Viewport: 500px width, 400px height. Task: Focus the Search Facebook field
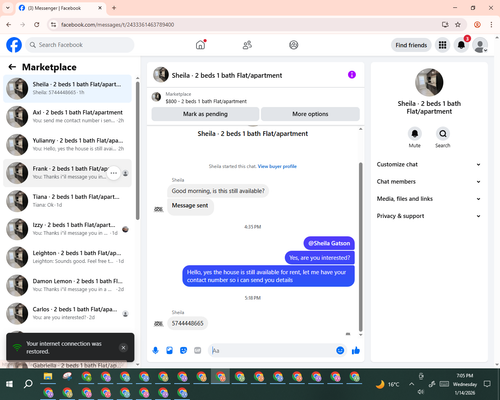80,45
